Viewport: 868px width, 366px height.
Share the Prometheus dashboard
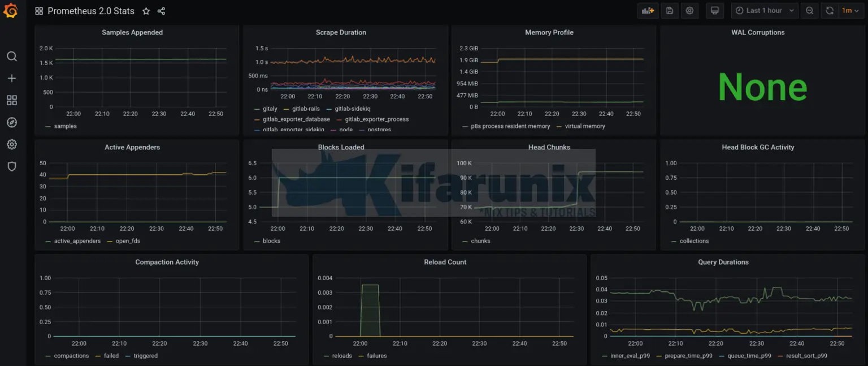pos(161,11)
